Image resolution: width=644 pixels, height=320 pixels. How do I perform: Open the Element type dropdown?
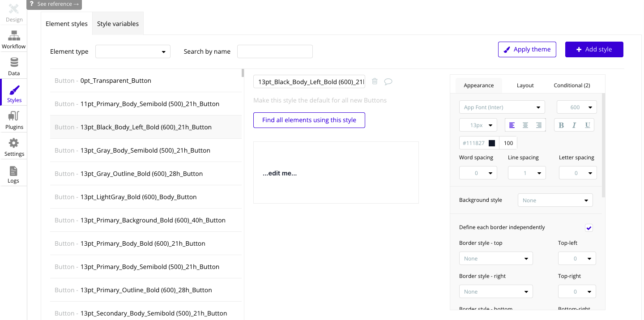click(x=133, y=51)
